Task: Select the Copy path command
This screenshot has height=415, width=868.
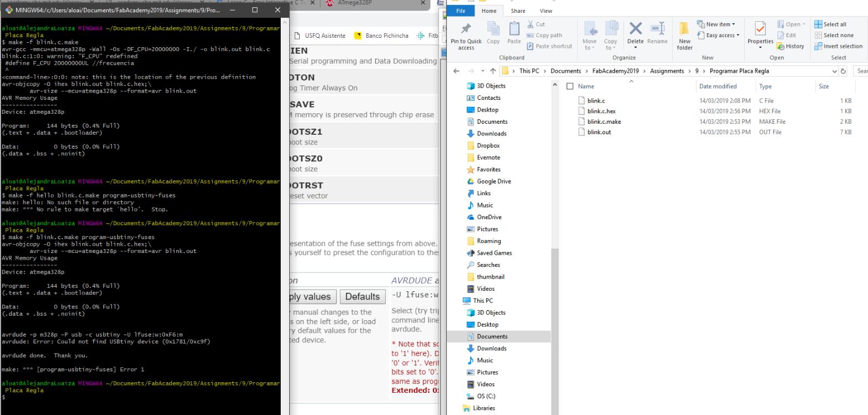Action: point(543,36)
